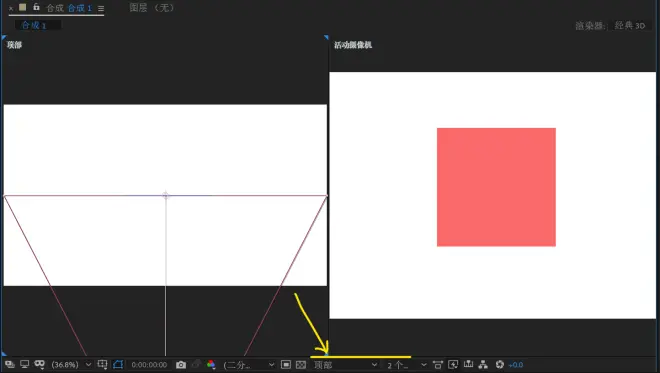The image size is (660, 373).
Task: Open the 顶部 3D view dropdown
Action: coord(345,365)
